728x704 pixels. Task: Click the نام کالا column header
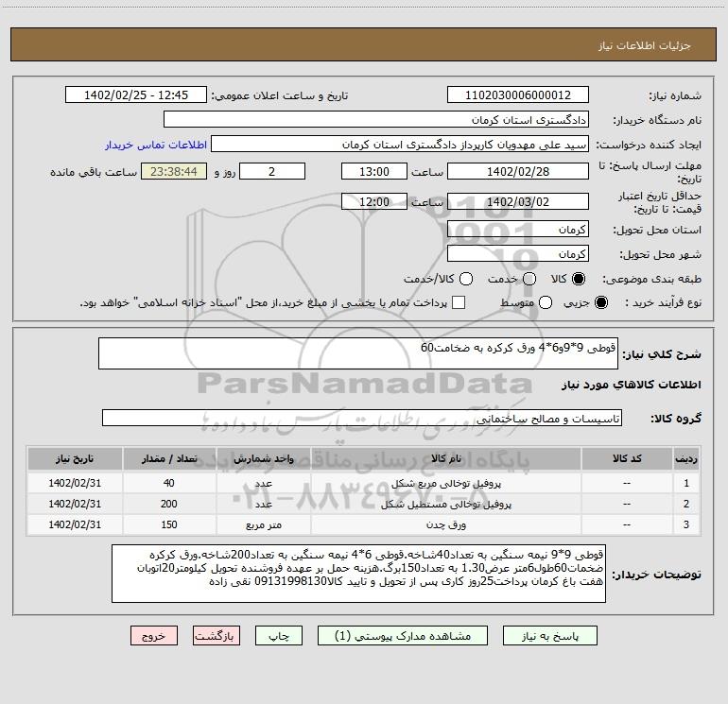coord(445,458)
